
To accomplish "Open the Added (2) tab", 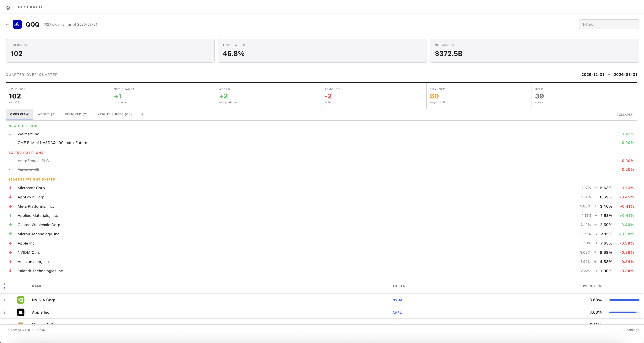I will pos(47,114).
